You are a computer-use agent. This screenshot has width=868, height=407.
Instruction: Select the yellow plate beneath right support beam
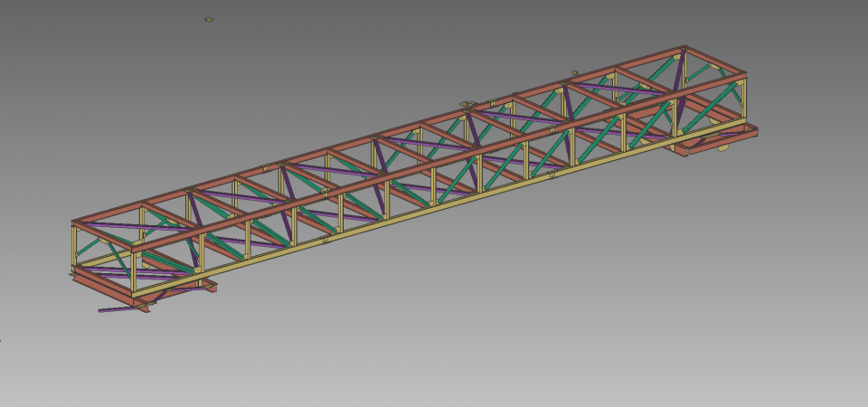(722, 148)
